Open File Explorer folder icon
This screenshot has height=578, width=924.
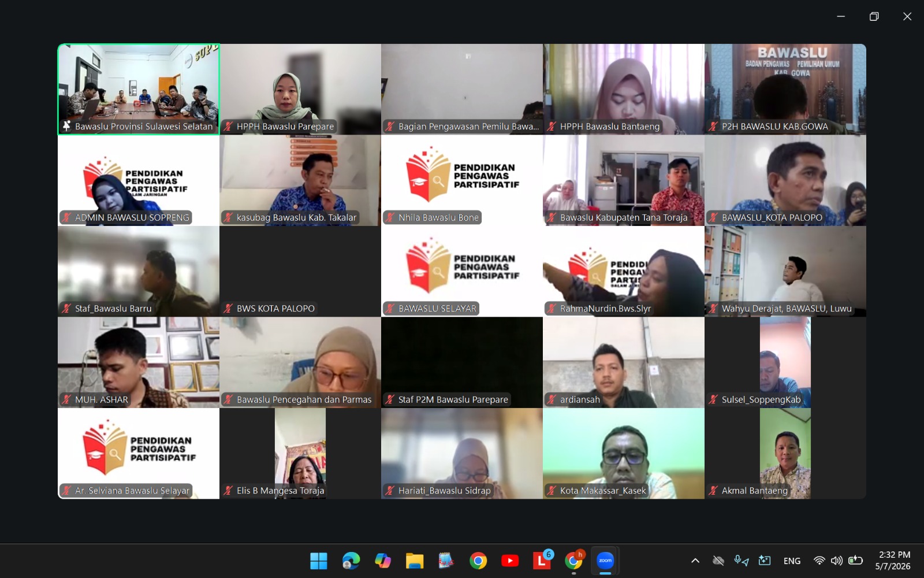click(x=414, y=560)
